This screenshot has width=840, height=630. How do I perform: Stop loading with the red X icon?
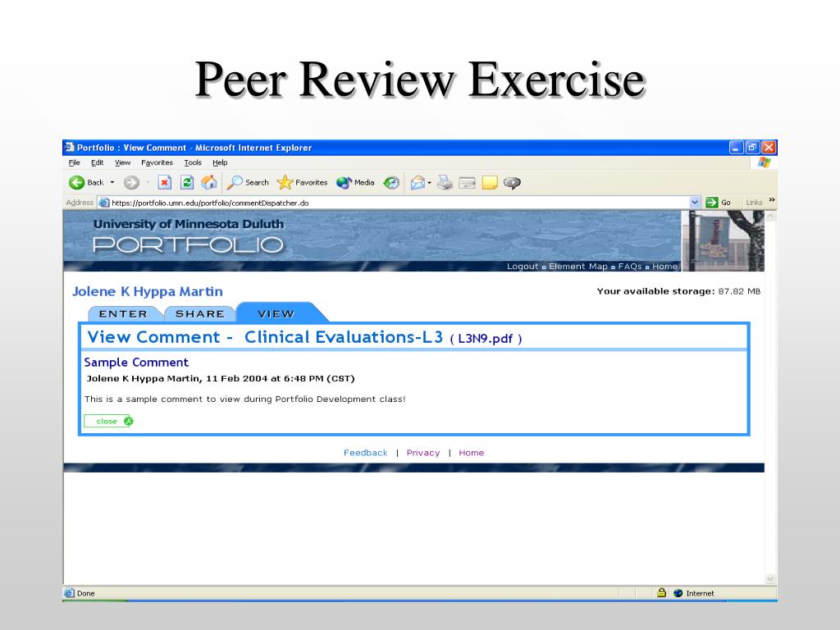pyautogui.click(x=164, y=183)
